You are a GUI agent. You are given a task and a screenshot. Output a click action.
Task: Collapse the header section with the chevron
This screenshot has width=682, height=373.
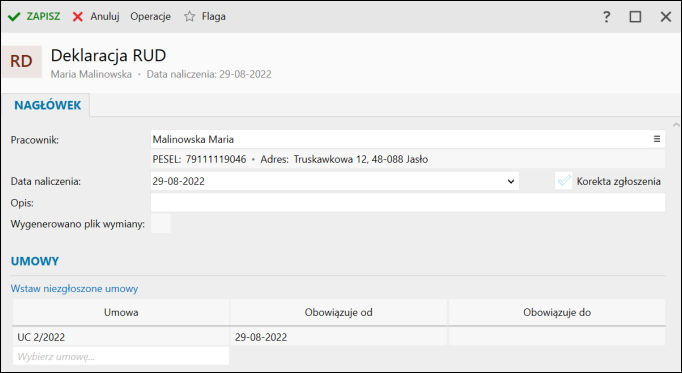[677, 126]
